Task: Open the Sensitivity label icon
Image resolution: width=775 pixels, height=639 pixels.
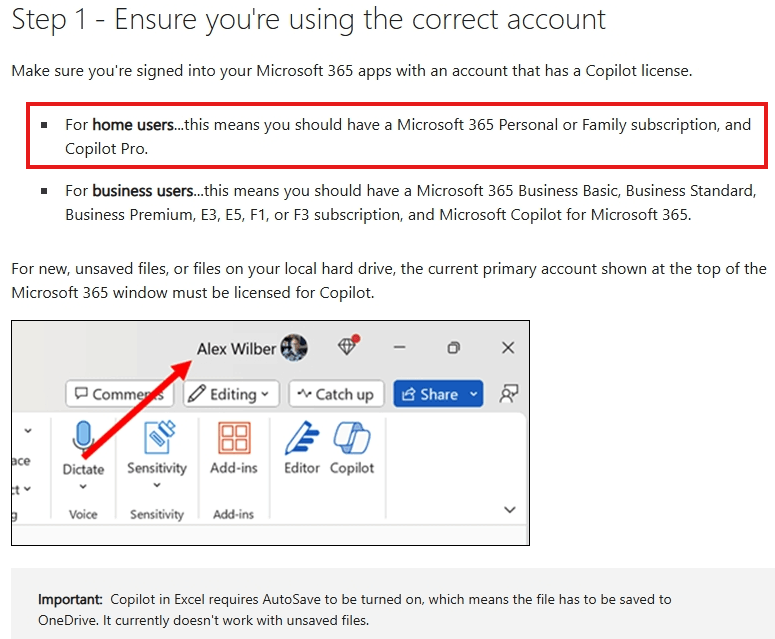Action: coord(159,437)
